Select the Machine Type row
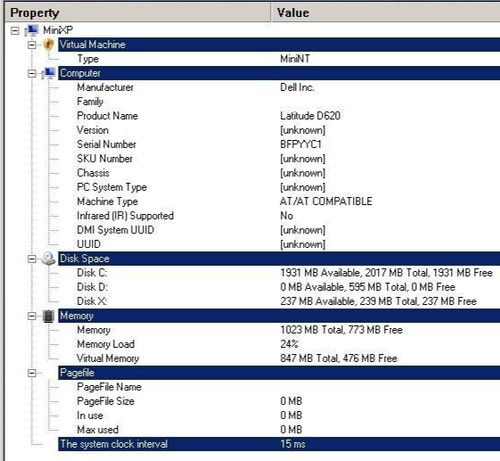 [279, 201]
